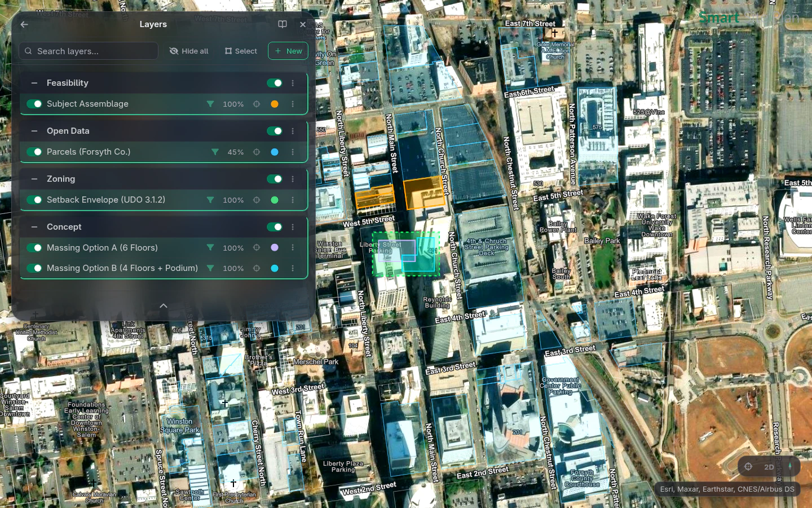The image size is (812, 508).
Task: Create a New layer
Action: click(x=288, y=51)
